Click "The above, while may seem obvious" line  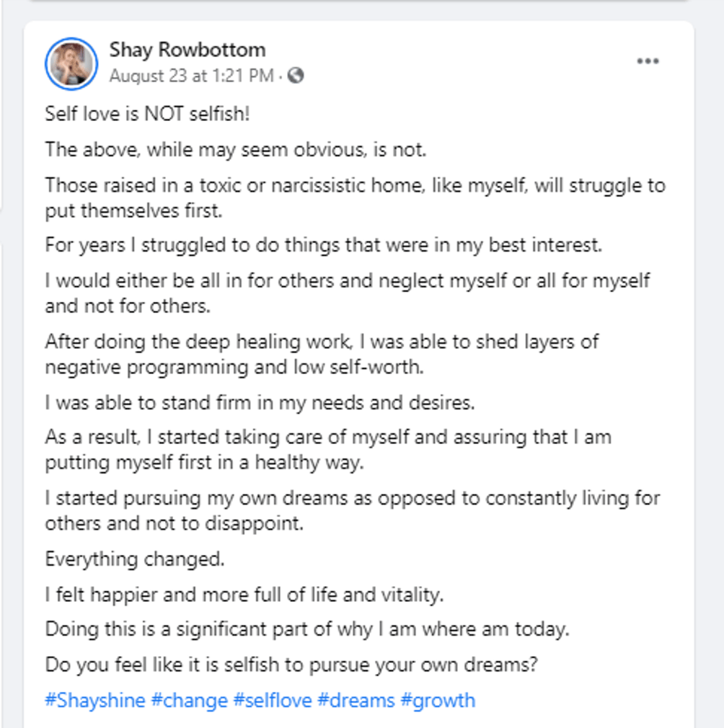pyautogui.click(x=236, y=149)
